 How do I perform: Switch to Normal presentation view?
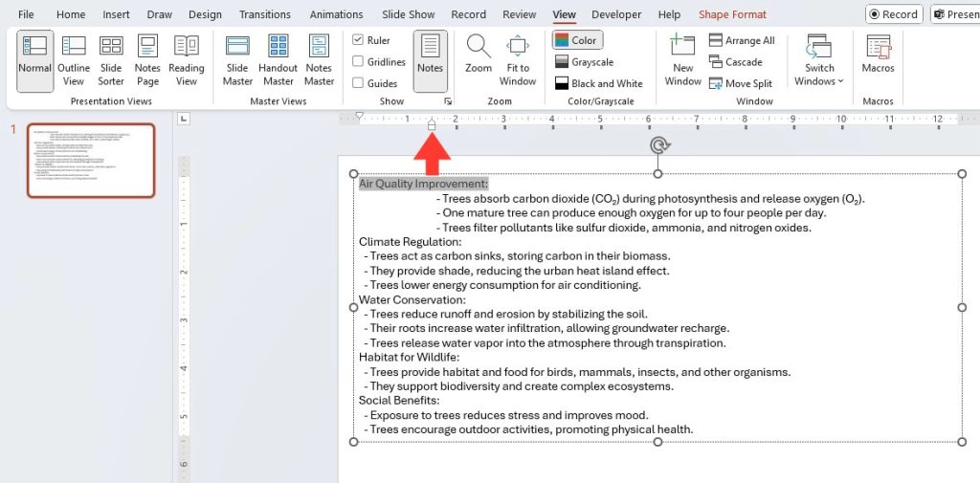[35, 61]
